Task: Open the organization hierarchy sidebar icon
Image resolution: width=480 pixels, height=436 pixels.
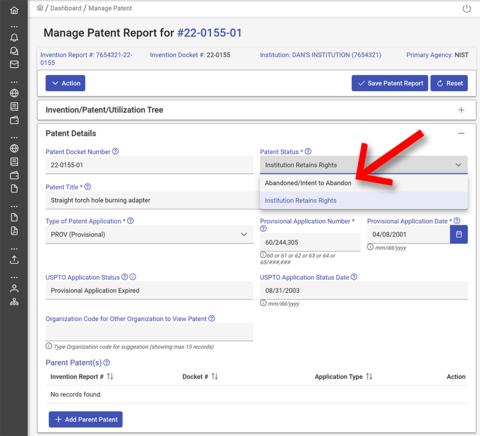Action: pos(14,302)
